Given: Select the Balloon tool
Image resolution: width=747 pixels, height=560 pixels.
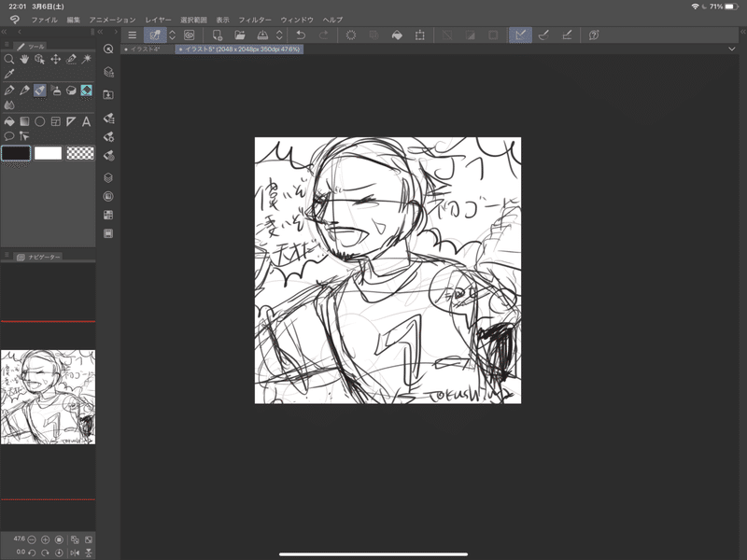Looking at the screenshot, I should (x=9, y=136).
